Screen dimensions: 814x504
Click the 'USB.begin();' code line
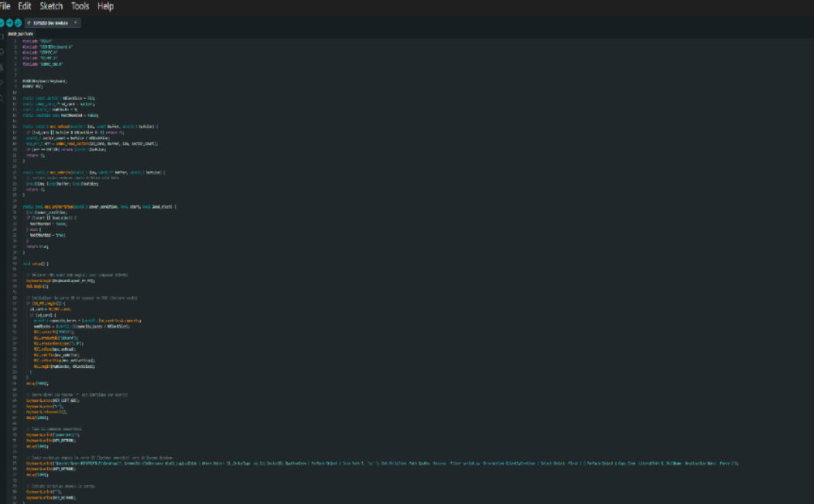click(37, 286)
